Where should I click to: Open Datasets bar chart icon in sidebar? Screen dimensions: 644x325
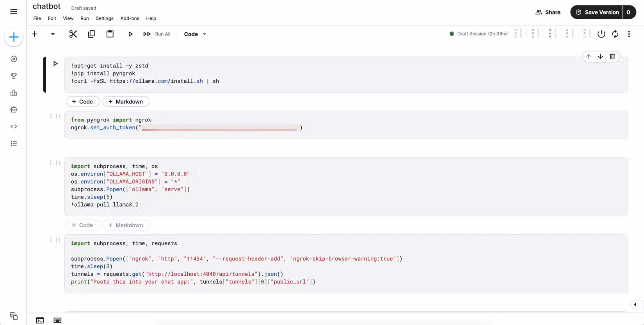point(14,93)
